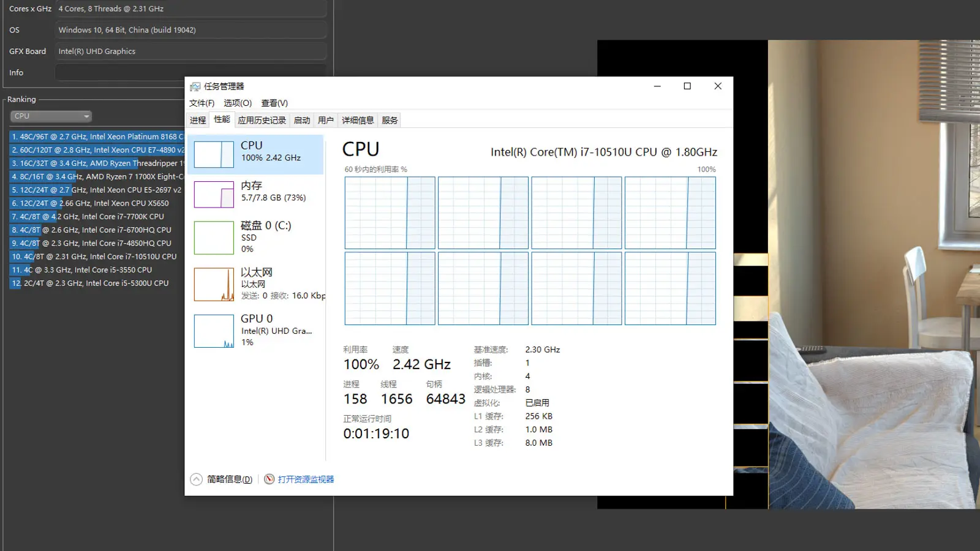Click the Intel(R) Core(TM) i7-10510U CPU name
The height and width of the screenshot is (551, 980).
[x=604, y=152]
